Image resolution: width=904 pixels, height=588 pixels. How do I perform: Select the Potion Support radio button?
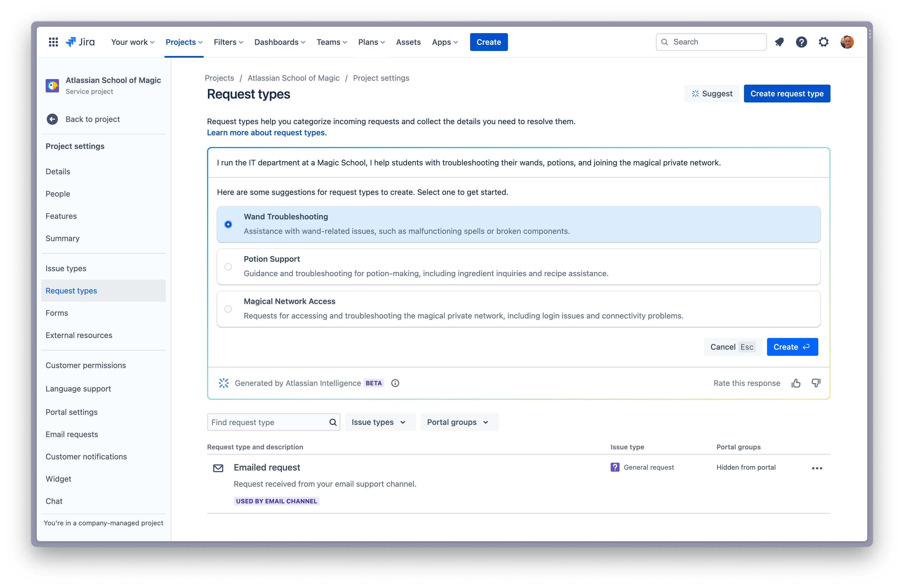click(229, 266)
